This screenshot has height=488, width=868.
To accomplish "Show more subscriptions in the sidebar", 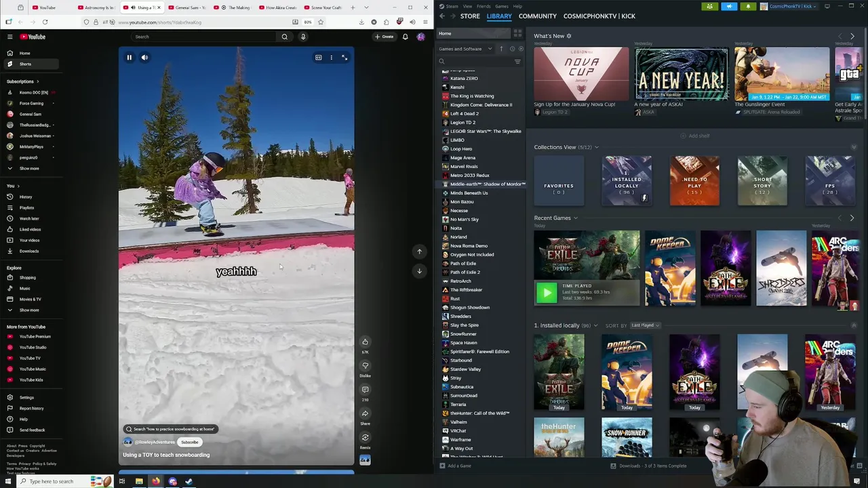I will point(28,168).
